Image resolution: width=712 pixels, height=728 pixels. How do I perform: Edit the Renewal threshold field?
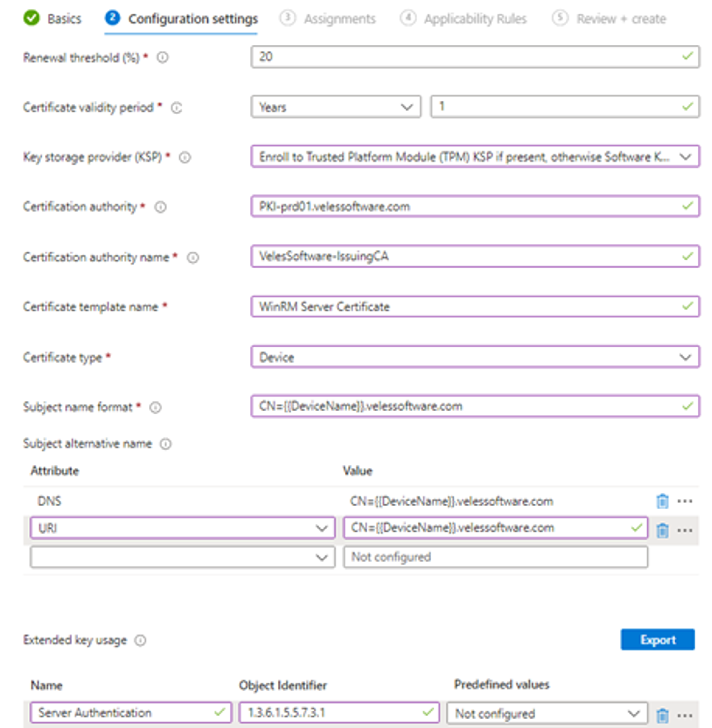click(475, 57)
